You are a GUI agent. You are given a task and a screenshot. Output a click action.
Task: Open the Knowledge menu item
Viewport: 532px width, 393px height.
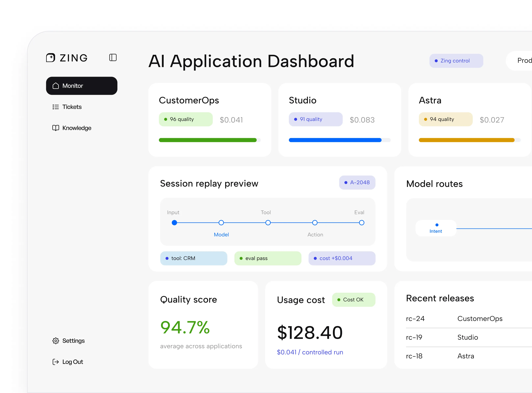[x=82, y=128]
